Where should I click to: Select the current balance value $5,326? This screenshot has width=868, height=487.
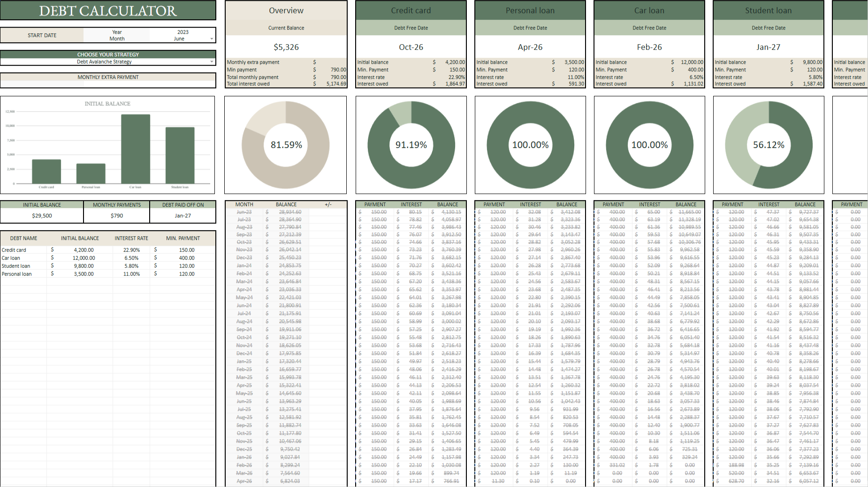[286, 47]
